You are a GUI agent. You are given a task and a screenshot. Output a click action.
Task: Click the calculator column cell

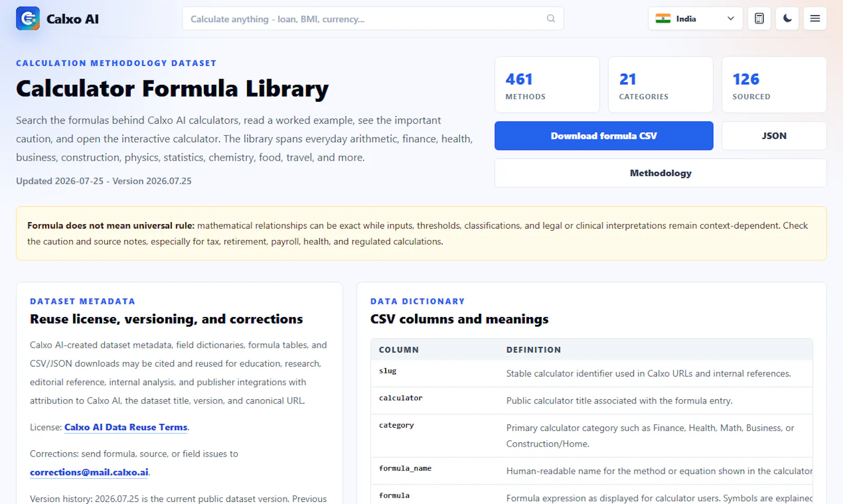[401, 398]
